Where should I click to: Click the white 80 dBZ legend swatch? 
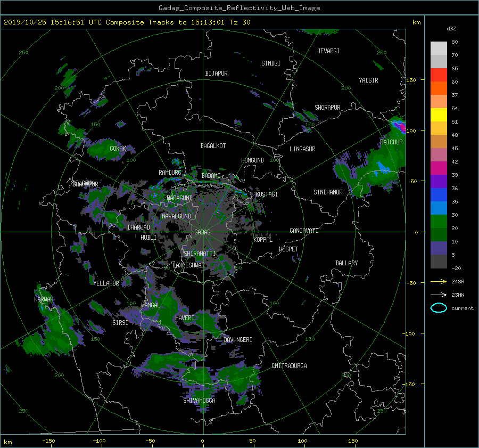439,48
